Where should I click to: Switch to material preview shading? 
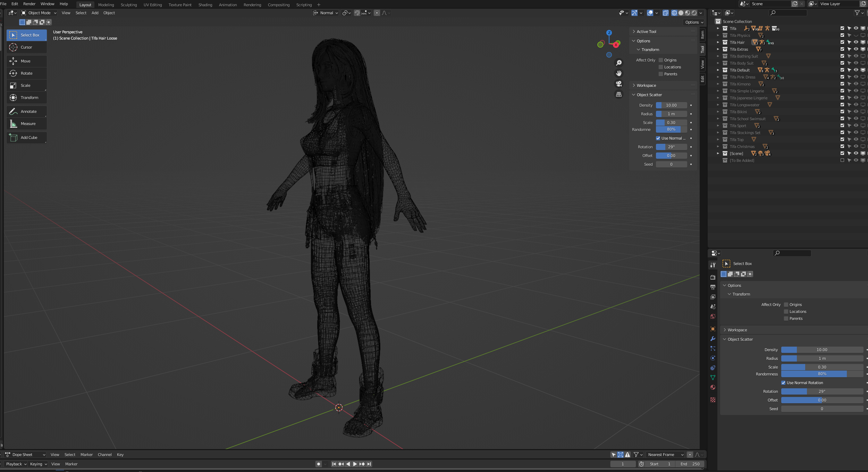tap(688, 13)
